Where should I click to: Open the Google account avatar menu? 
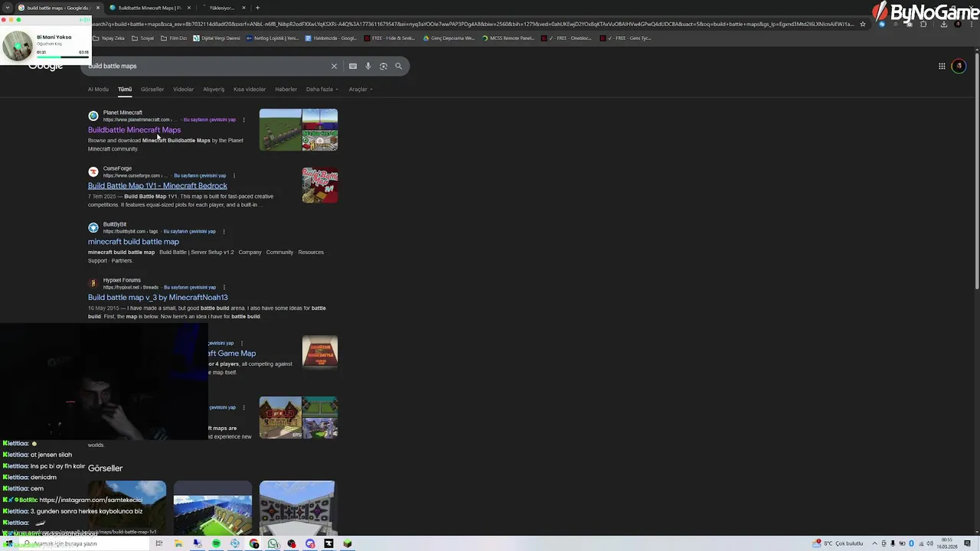[959, 66]
